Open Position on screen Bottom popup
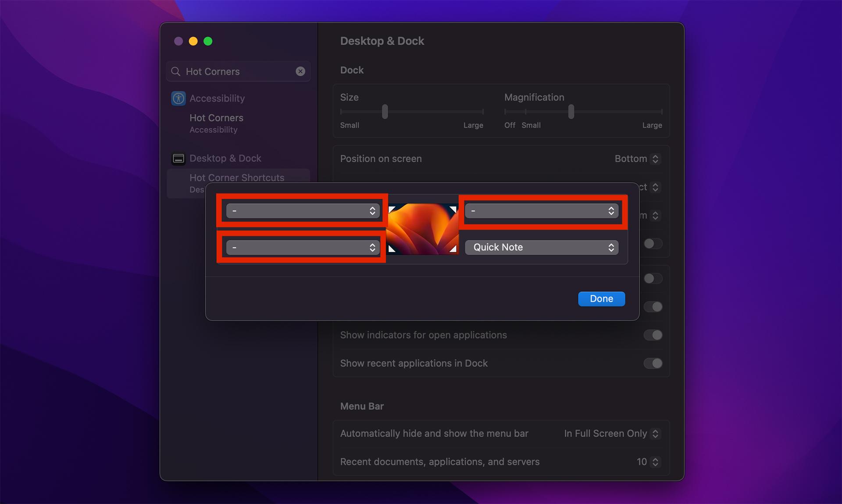 637,159
